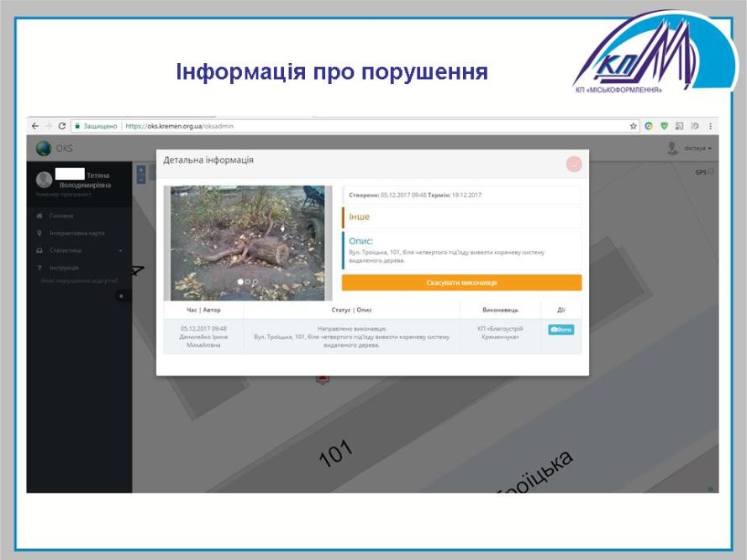Open Chrome three-dot menu
Viewport: 747px width, 560px height.
[x=710, y=126]
